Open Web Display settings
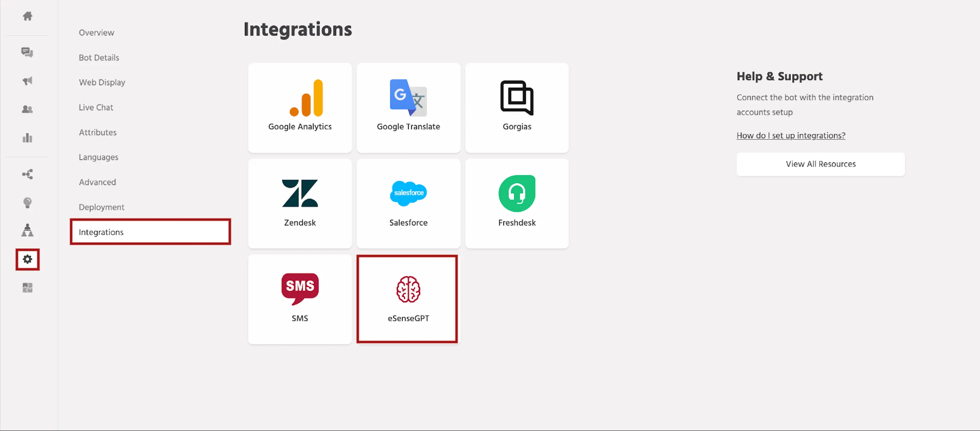Viewport: 980px width, 431px height. (x=102, y=83)
